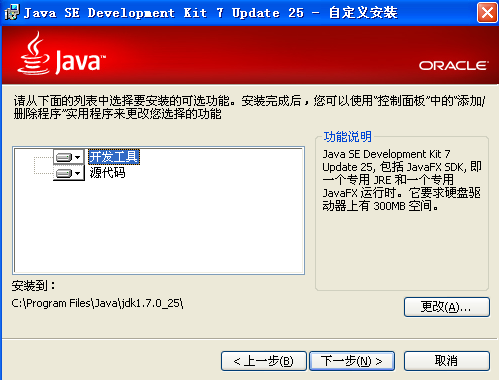Cancel installation with 取消 button
Screen dimensions: 499x380
[447, 361]
